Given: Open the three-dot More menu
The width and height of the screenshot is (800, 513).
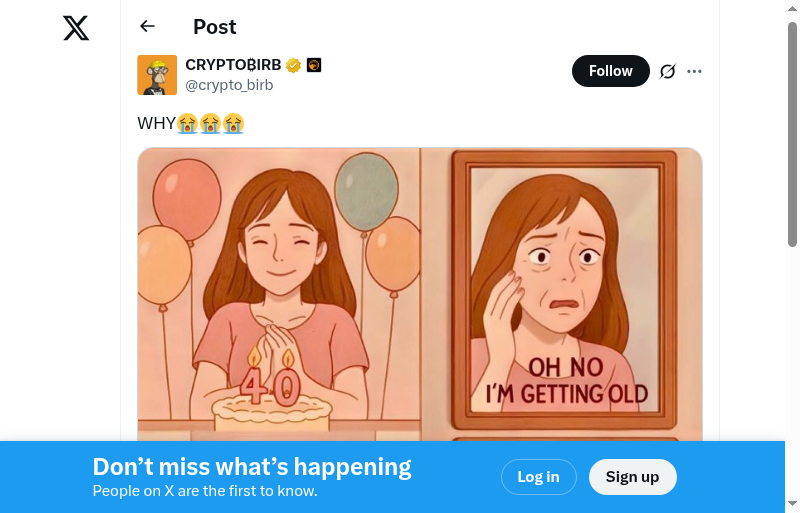Looking at the screenshot, I should 695,71.
